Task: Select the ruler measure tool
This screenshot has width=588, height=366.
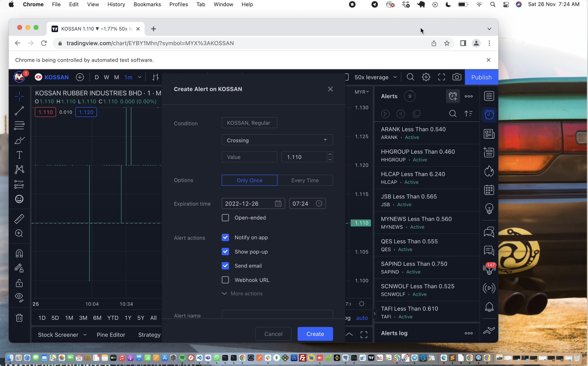Action: click(19, 219)
